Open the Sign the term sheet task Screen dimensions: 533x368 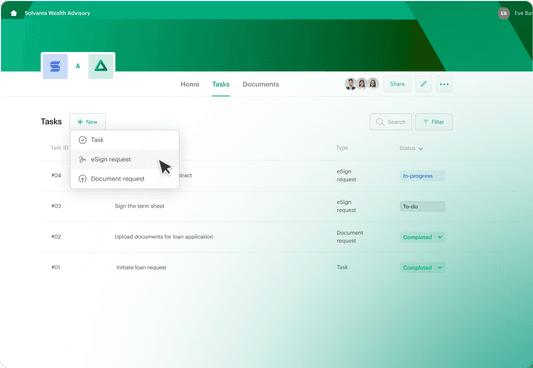click(140, 206)
